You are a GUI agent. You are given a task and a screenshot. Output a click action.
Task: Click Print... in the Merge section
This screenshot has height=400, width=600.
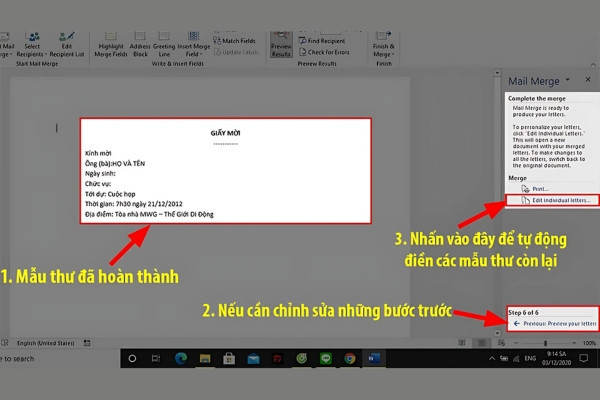point(535,189)
